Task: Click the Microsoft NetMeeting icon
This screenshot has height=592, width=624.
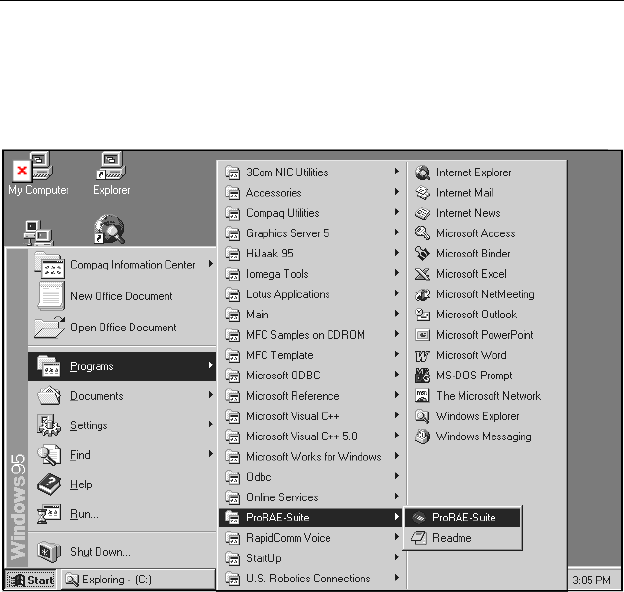Action: (422, 294)
